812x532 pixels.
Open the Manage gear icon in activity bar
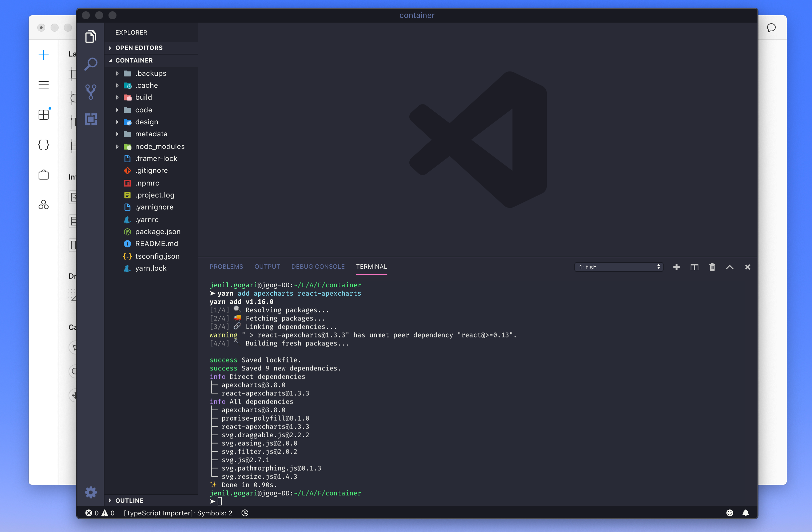(x=91, y=492)
